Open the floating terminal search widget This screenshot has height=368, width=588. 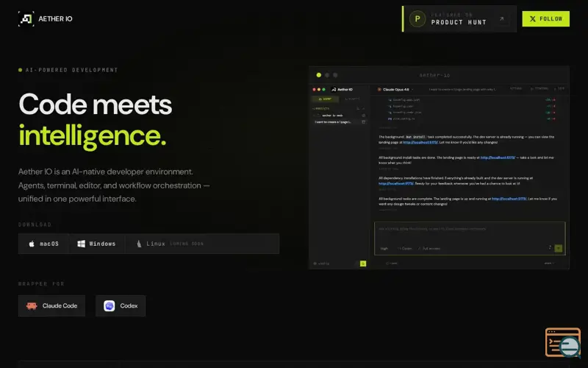coord(562,342)
